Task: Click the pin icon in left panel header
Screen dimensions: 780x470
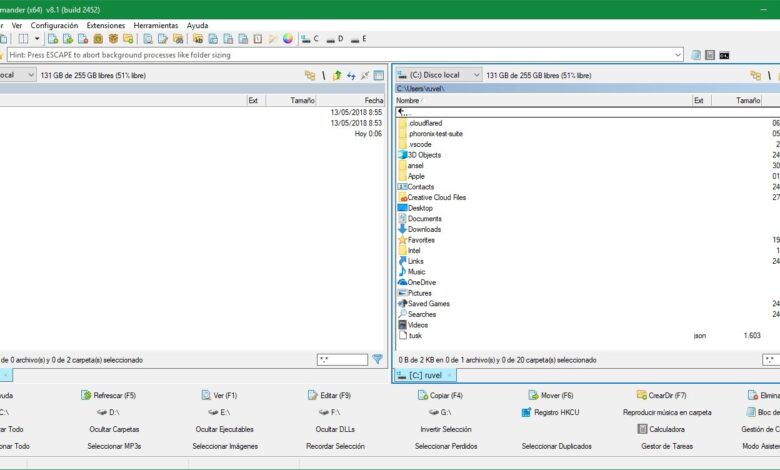Action: [365, 76]
